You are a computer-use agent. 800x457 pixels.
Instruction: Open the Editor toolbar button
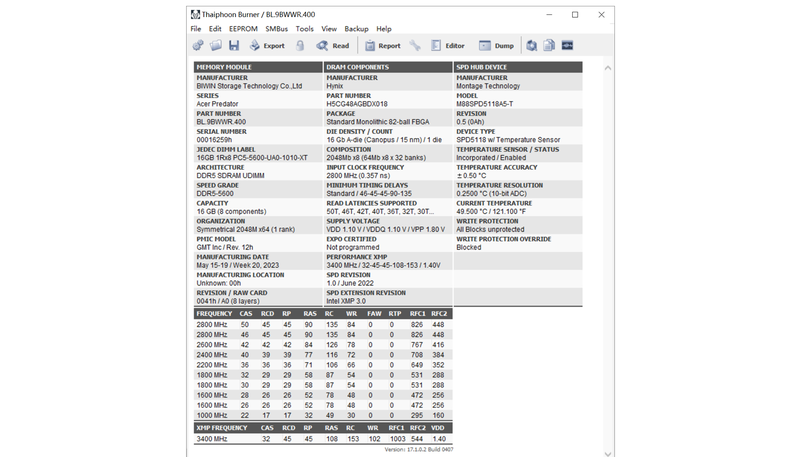448,45
